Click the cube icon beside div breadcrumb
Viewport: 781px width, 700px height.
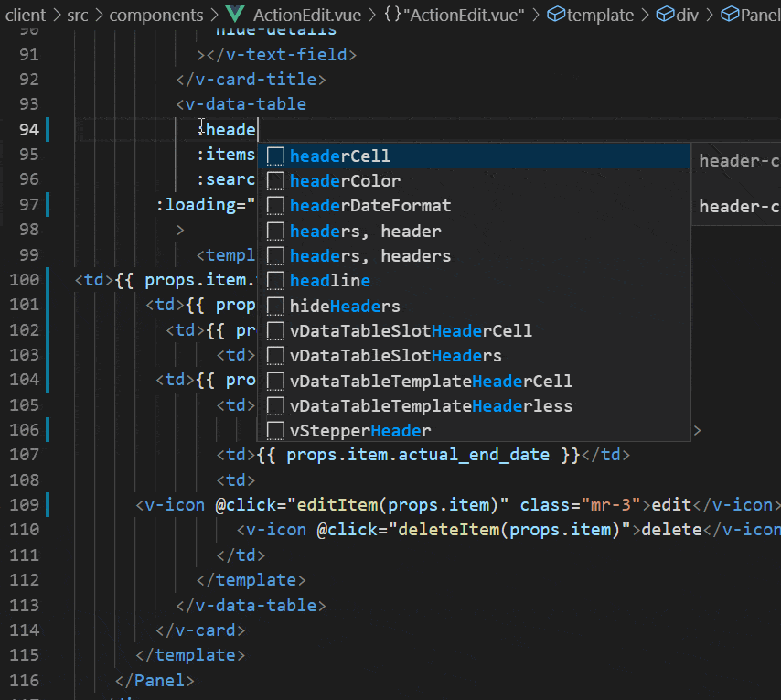(666, 15)
